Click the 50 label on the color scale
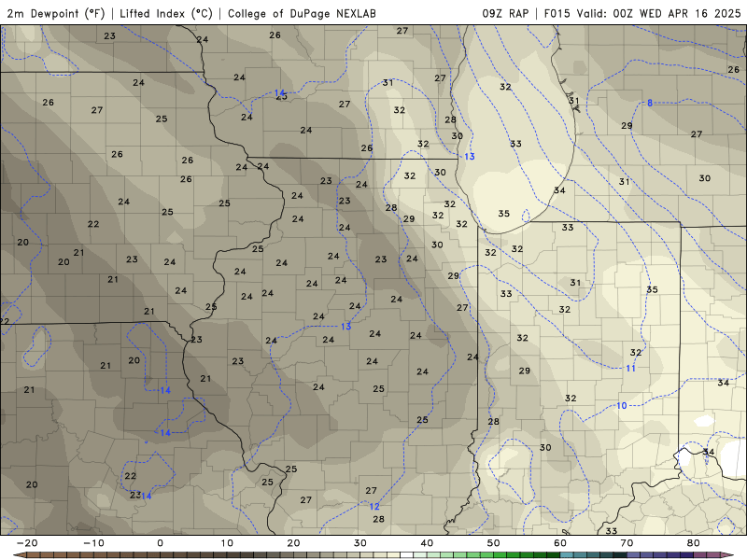This screenshot has height=560, width=747. [x=494, y=543]
